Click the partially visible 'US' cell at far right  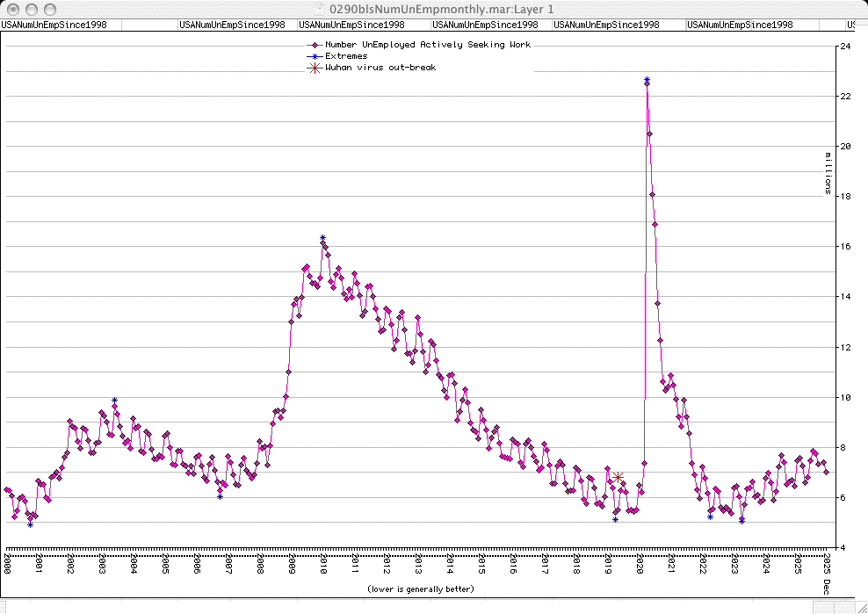850,25
